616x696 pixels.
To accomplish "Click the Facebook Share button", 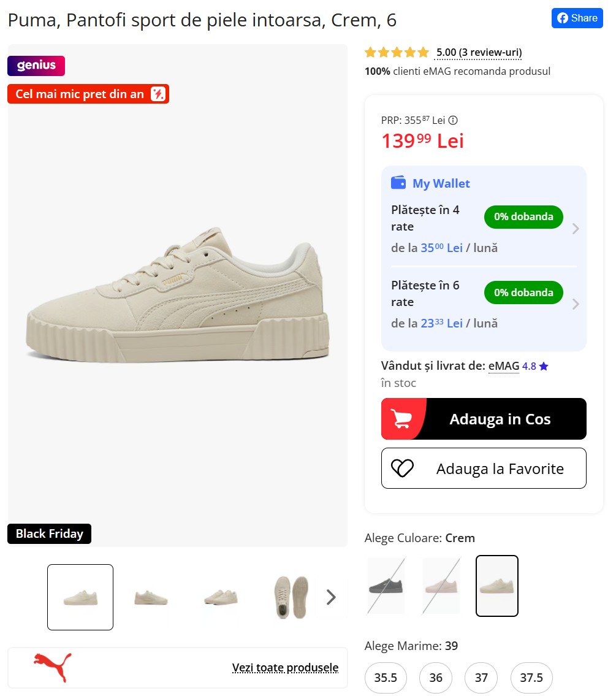I will 577,18.
